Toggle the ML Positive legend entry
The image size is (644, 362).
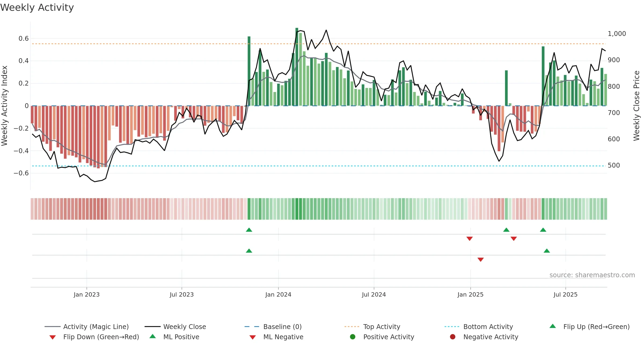[174, 337]
